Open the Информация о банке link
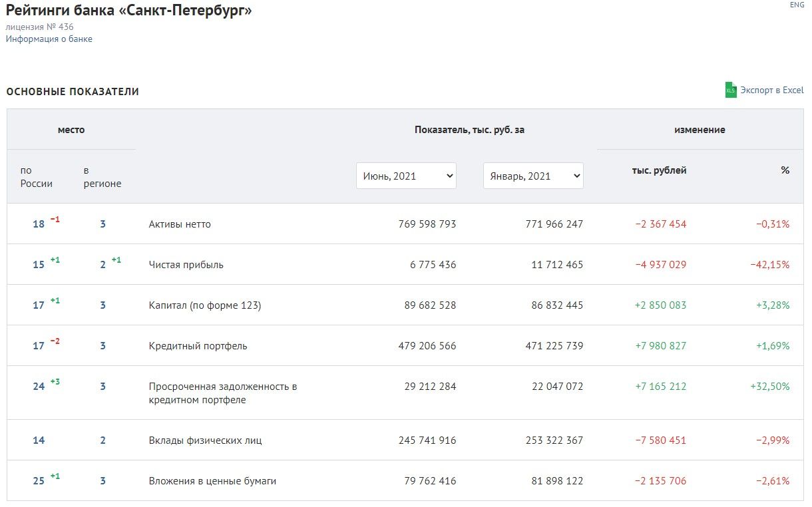Image resolution: width=812 pixels, height=507 pixels. 49,39
